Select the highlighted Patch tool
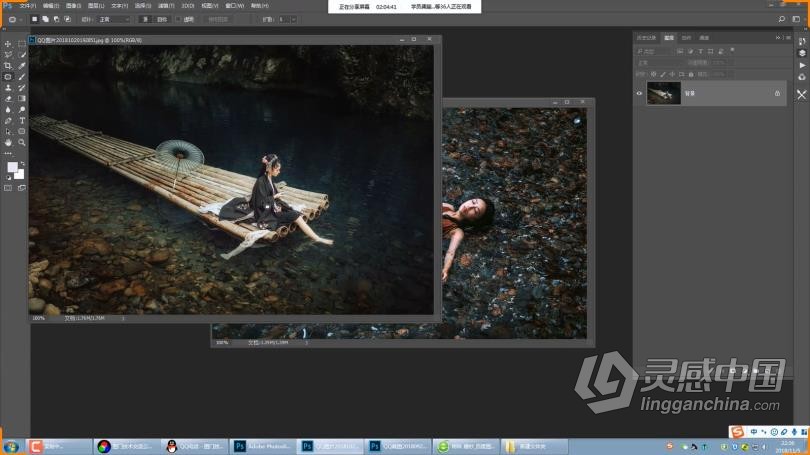This screenshot has width=810, height=455. coord(8,77)
